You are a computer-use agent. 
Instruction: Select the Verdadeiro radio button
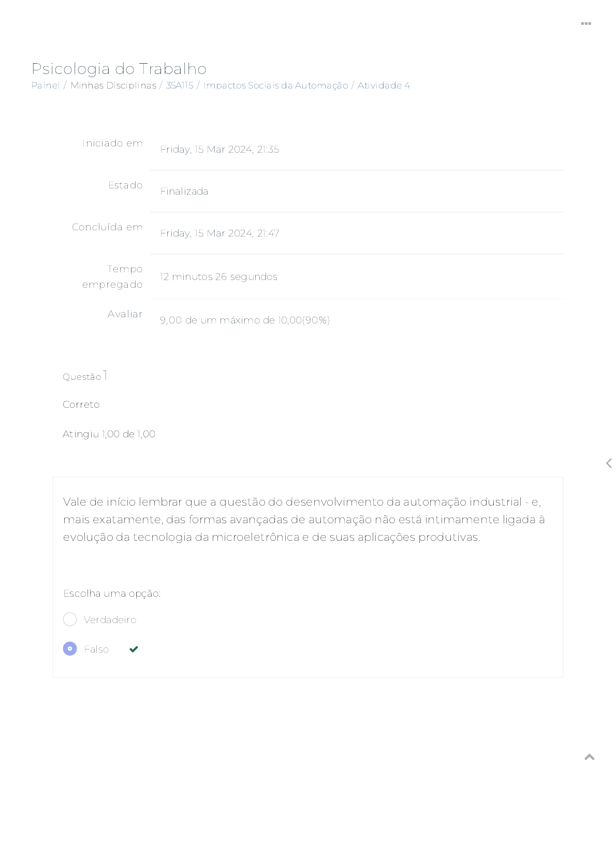[70, 619]
